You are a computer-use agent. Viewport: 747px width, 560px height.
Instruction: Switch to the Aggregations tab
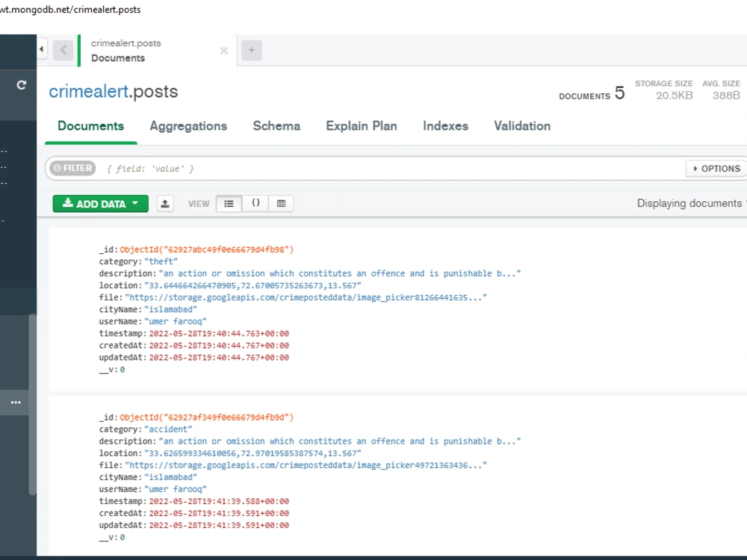pyautogui.click(x=188, y=125)
